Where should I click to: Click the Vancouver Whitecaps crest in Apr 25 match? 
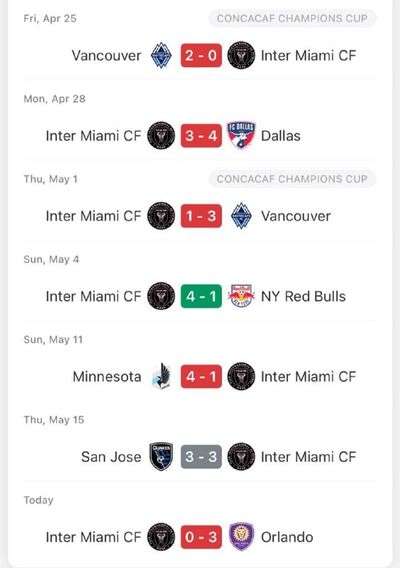[161, 55]
